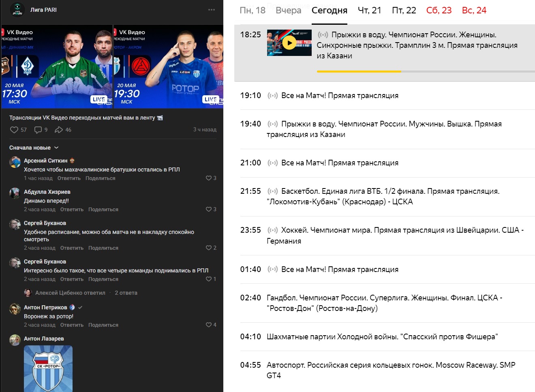
Task: Open Арсений Ситкин's profile avatar
Action: [x=15, y=162]
